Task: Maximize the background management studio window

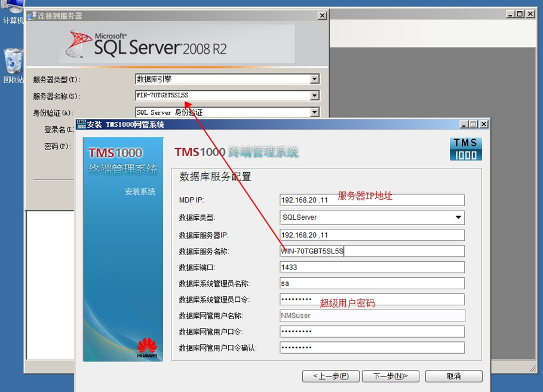Action: [520, 14]
